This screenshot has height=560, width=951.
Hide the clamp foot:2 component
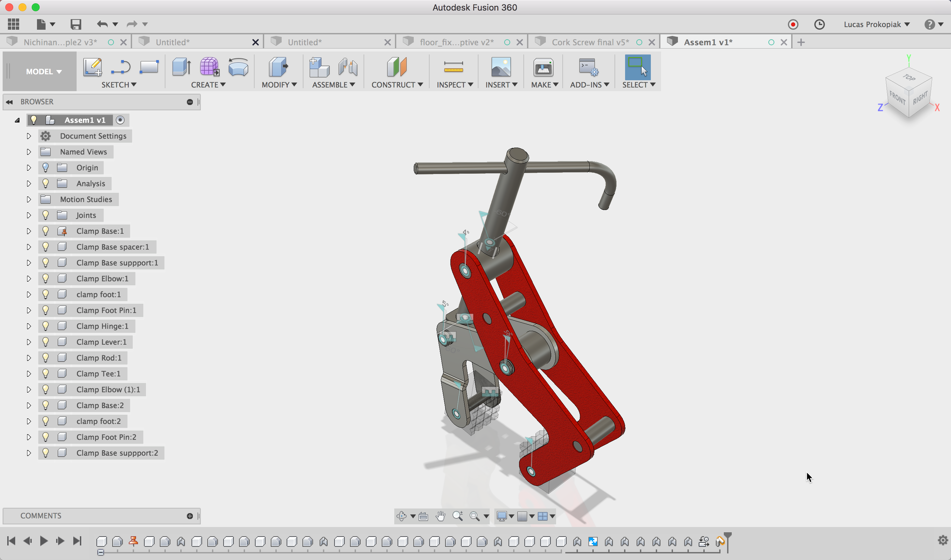46,421
